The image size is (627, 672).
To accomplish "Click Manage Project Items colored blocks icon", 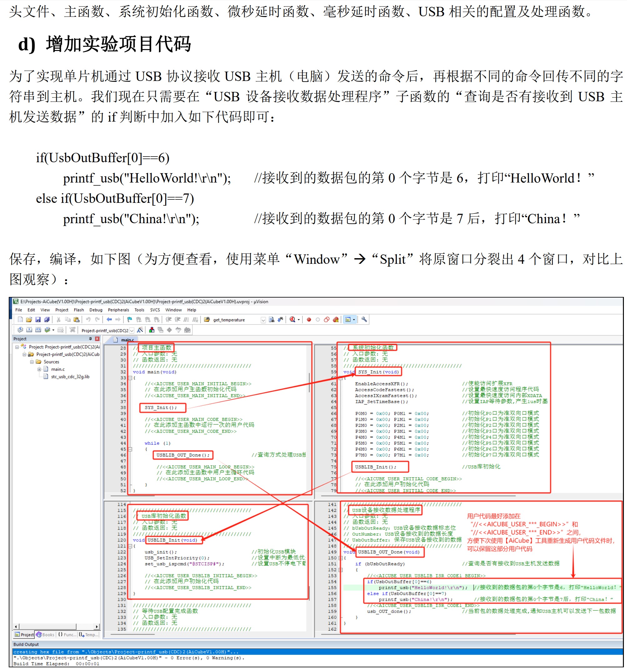I will 152,330.
